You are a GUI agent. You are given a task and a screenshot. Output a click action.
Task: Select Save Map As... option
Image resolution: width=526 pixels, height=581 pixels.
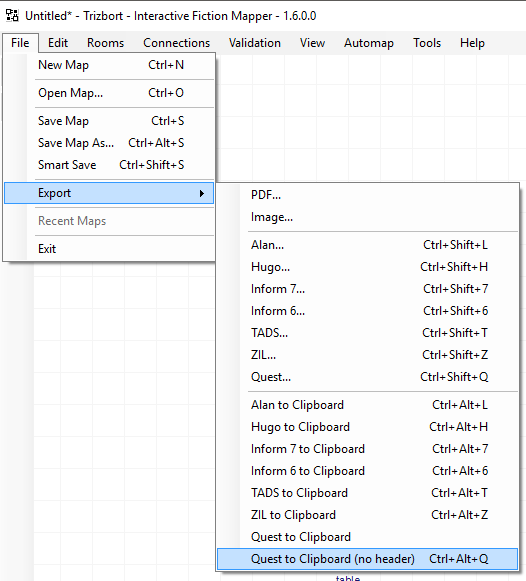click(109, 143)
